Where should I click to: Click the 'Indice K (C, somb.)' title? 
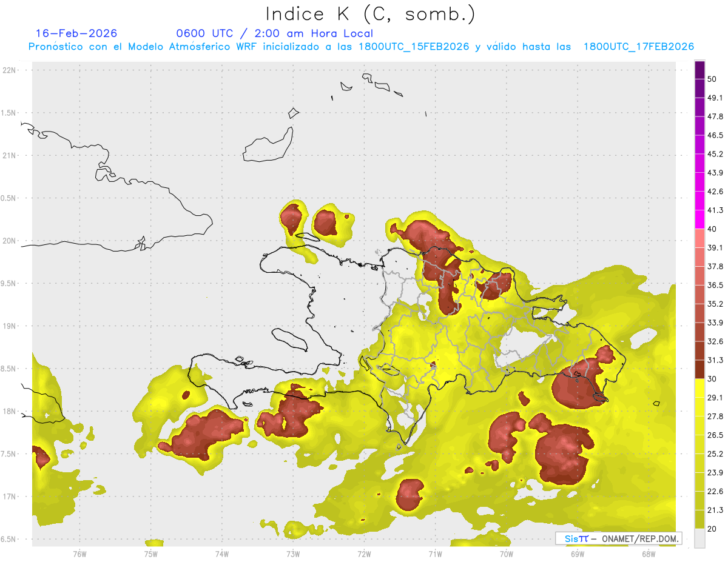point(371,14)
